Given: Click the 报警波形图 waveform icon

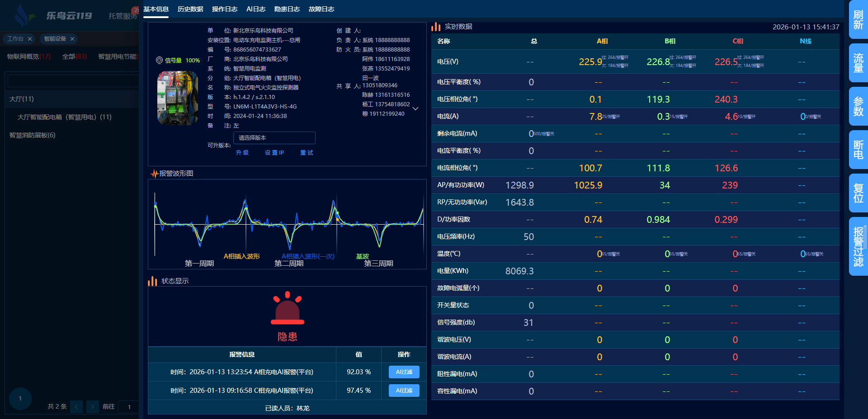Looking at the screenshot, I should pos(154,174).
